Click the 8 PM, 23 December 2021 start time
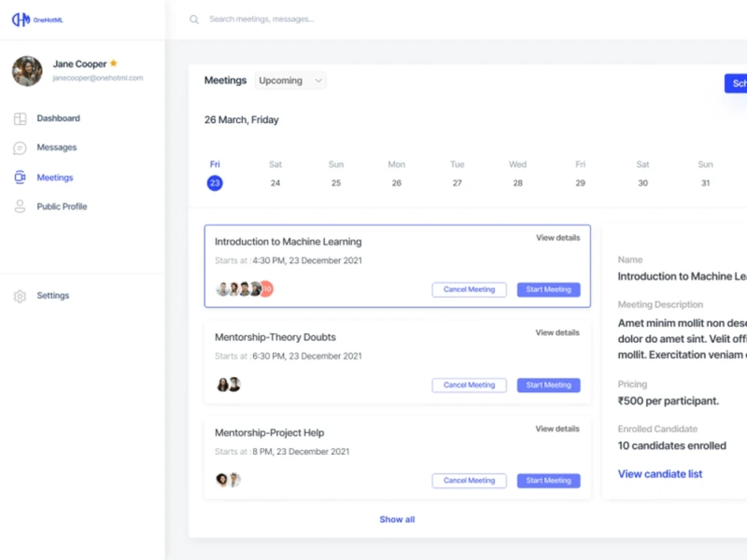 coord(300,452)
